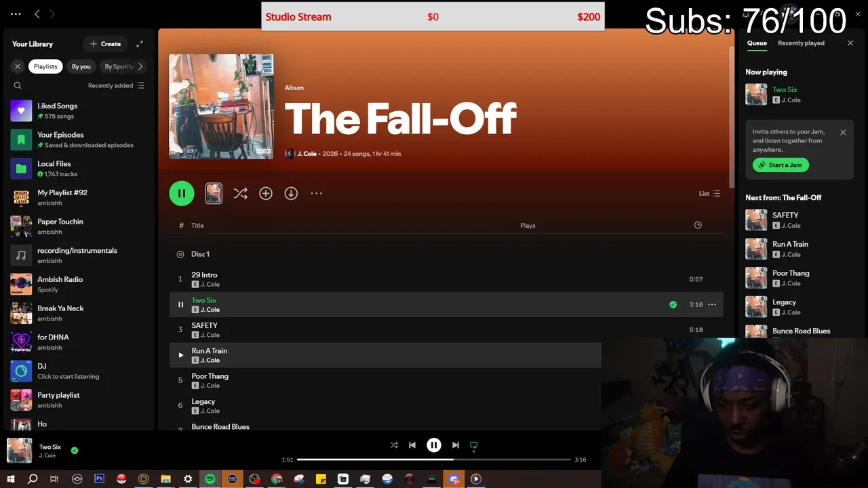Filter library by By you
This screenshot has height=488, width=868.
pyautogui.click(x=81, y=66)
